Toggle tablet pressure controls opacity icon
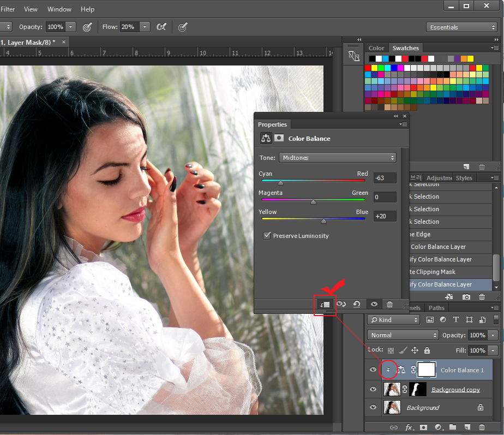 [87, 27]
